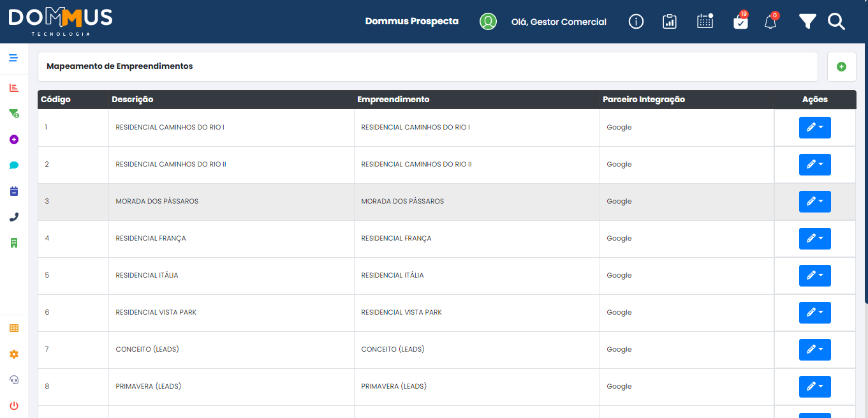
Task: Open the red bar chart dashboard icon
Action: tap(14, 87)
